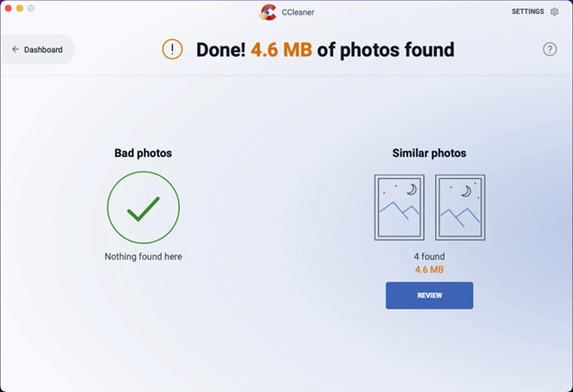The image size is (573, 392).
Task: Minimize the CCleaner window
Action: (19, 8)
